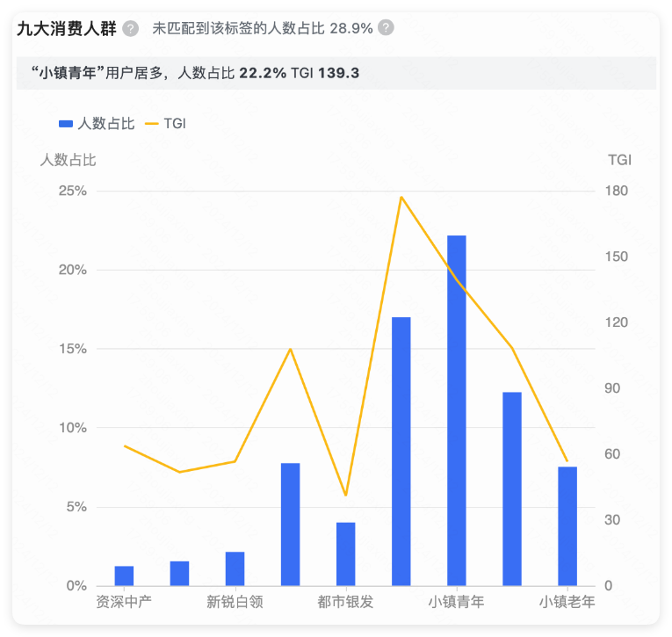Screen dimensions: 672x637
Task: Click the 小镇青年 x-axis label
Action: tap(456, 602)
